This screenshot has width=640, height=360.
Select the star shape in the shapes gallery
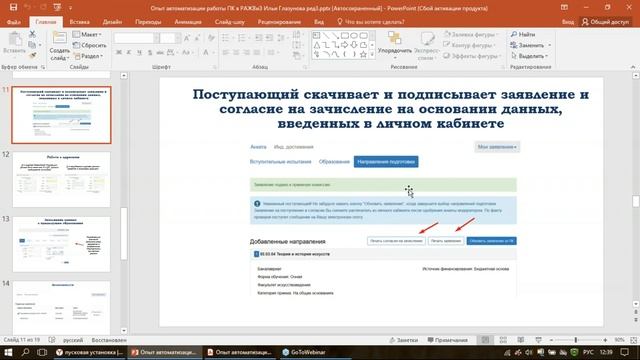[363, 54]
